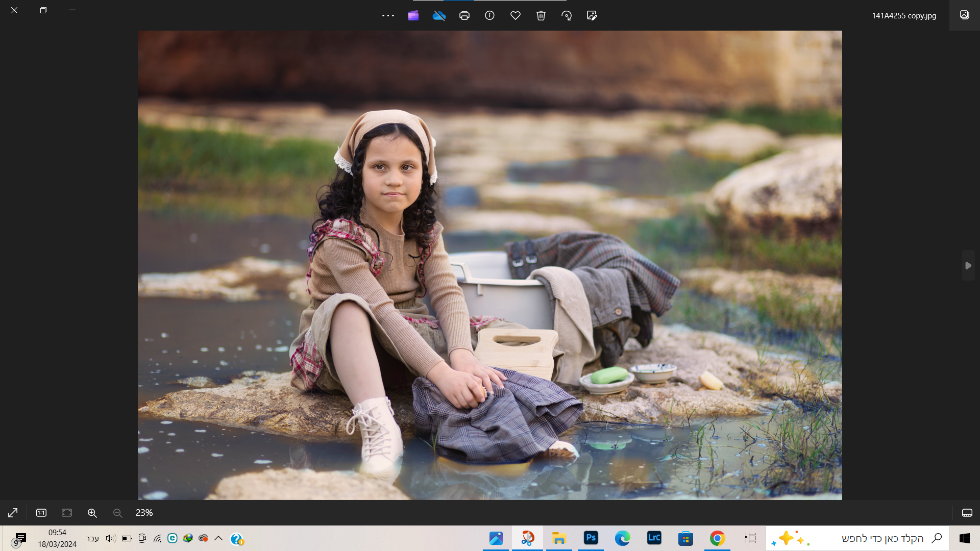Click the OneDrive cloud icon

click(x=439, y=16)
